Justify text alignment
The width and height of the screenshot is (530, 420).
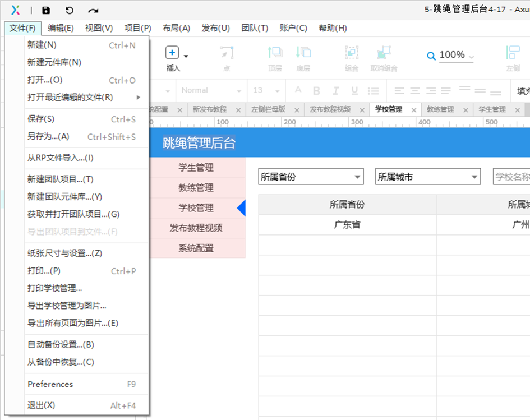click(446, 90)
